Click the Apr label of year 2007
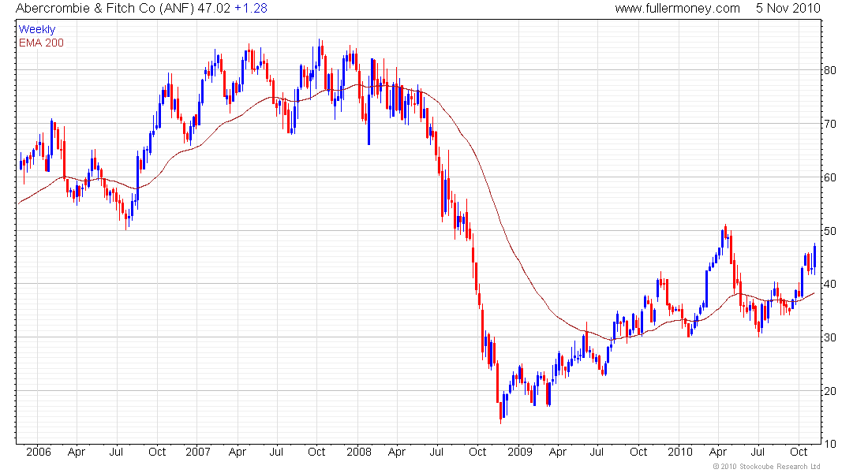Screen dimensions: 868x473 click(x=237, y=452)
